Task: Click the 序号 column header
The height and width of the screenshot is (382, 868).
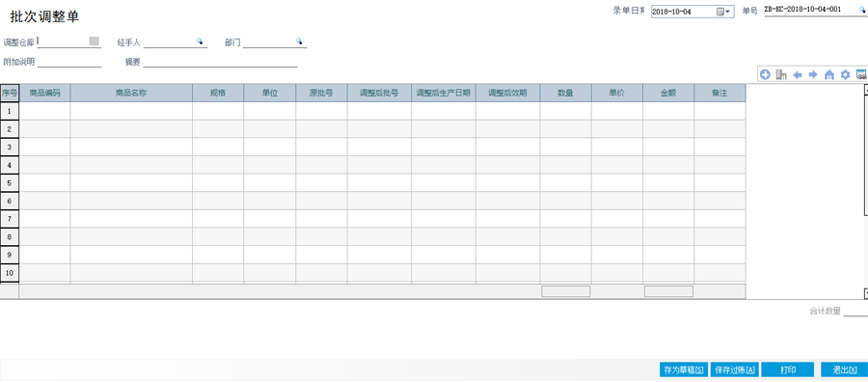Action: 10,93
